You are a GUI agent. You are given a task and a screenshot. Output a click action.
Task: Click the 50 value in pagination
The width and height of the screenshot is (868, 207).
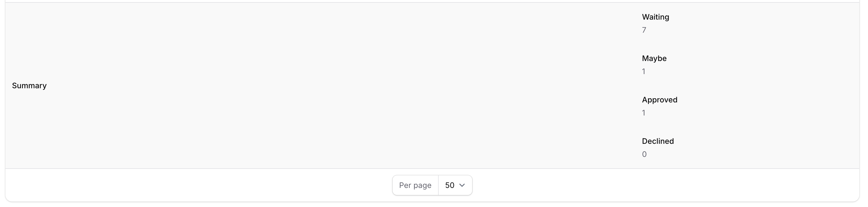[x=450, y=185]
